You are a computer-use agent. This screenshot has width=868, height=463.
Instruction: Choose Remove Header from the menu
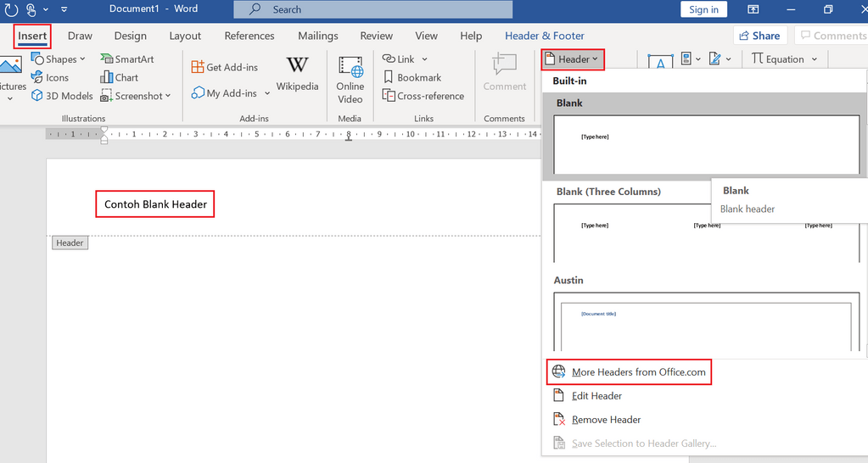[x=606, y=420]
